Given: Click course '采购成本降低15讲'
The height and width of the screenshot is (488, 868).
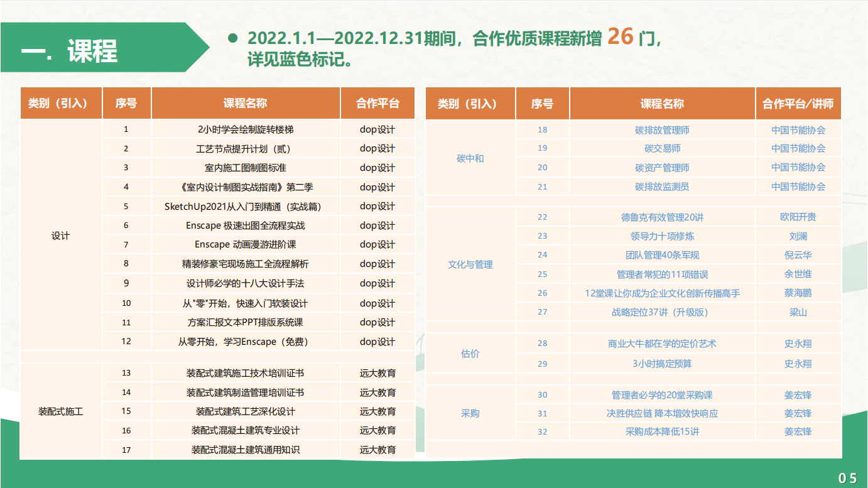Looking at the screenshot, I should coord(663,431).
